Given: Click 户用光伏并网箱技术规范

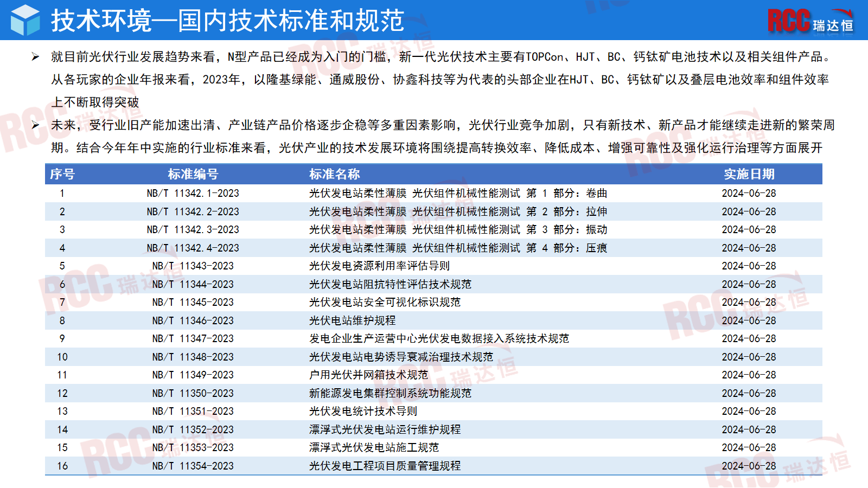Looking at the screenshot, I should (369, 375).
